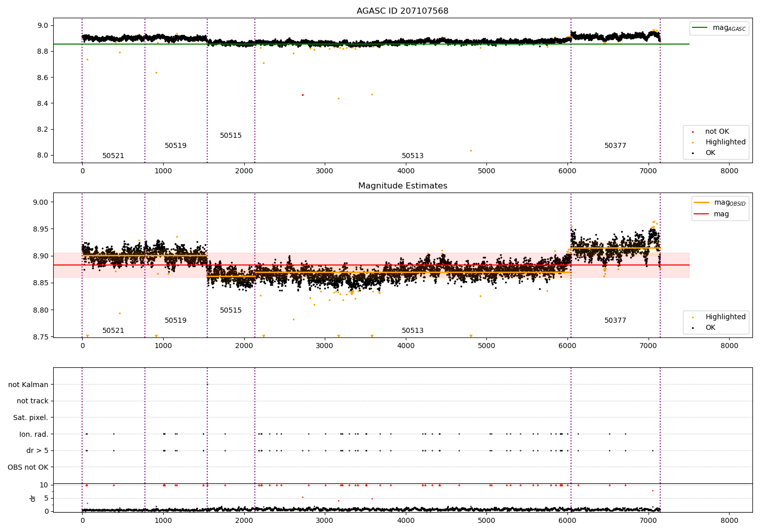The width and height of the screenshot is (760, 532).
Task: Click label 50521 in Magnitude Estimates plot
Action: tap(113, 331)
